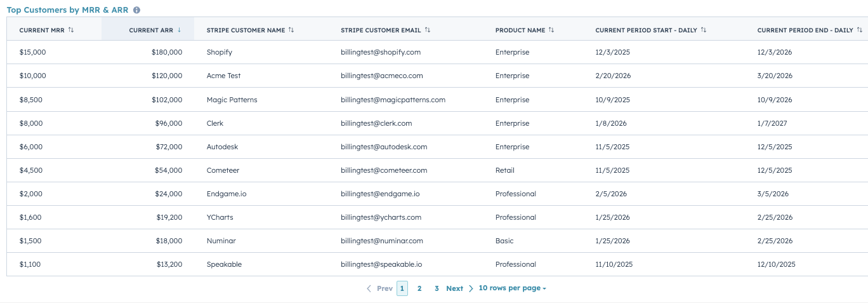Click the $18,000 ARR value
This screenshot has height=303, width=868.
point(169,241)
